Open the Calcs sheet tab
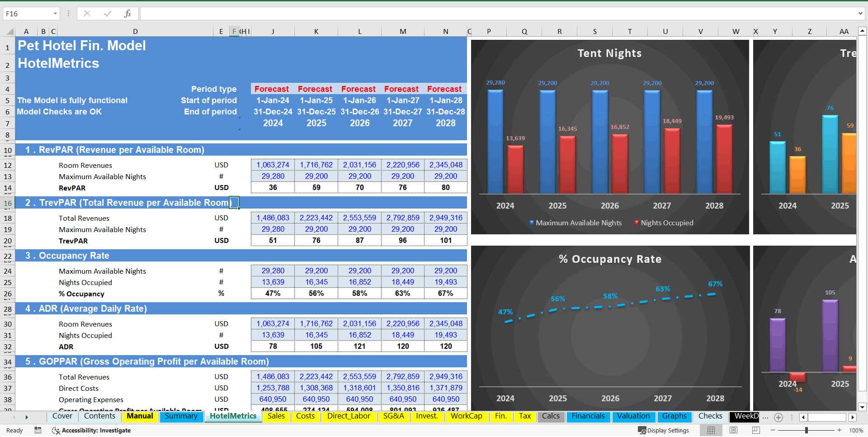 (x=551, y=416)
